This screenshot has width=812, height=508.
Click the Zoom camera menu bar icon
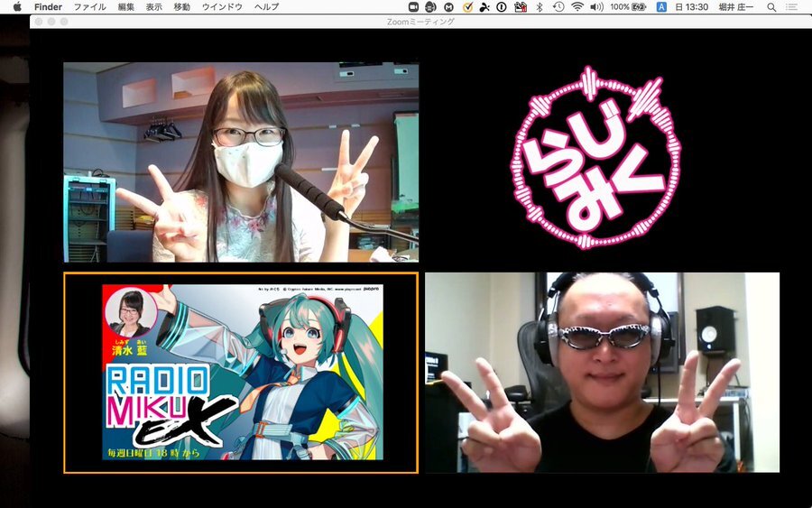[x=414, y=6]
